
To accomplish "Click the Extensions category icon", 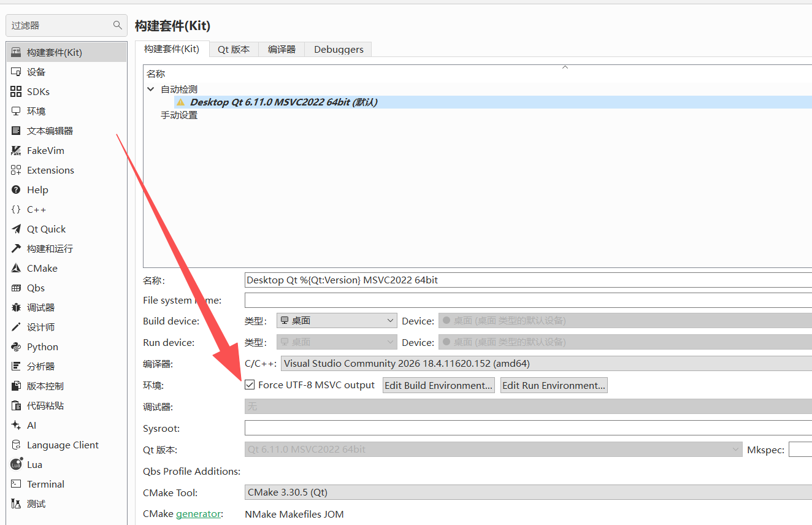I will click(16, 171).
